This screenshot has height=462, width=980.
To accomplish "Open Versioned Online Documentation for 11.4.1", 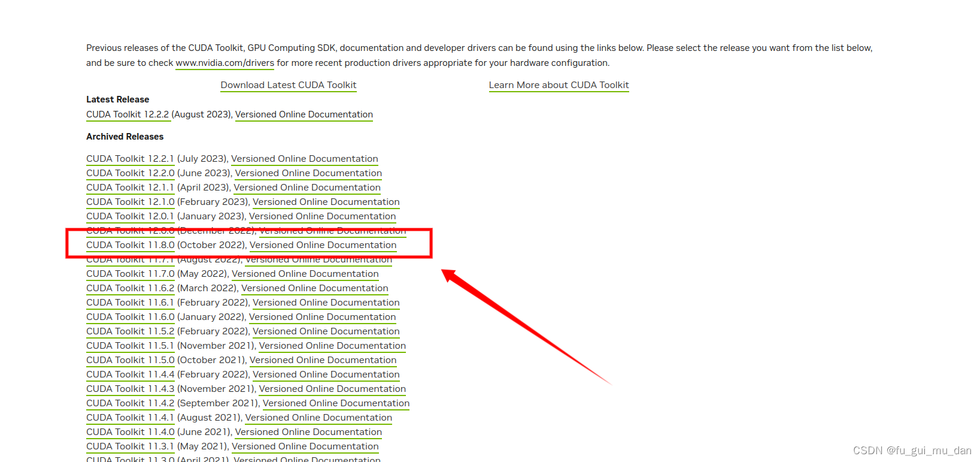I will 318,418.
